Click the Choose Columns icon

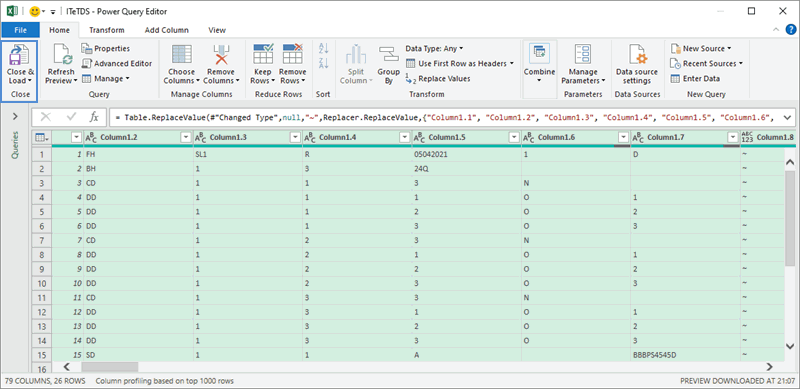click(182, 55)
